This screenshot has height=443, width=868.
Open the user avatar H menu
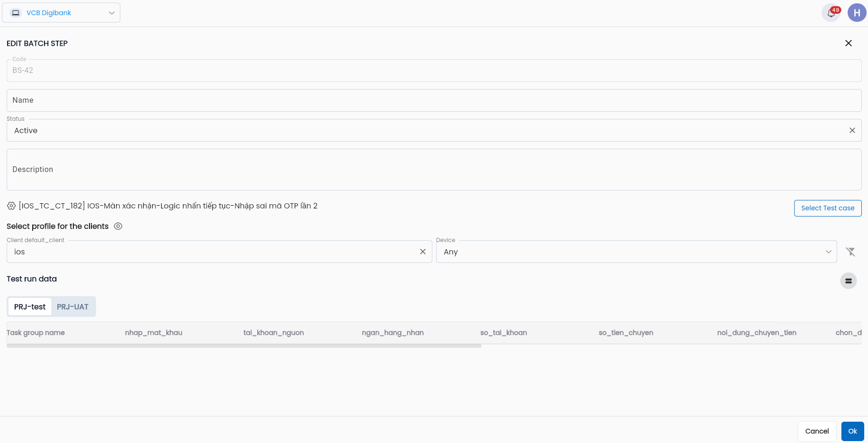pyautogui.click(x=857, y=13)
